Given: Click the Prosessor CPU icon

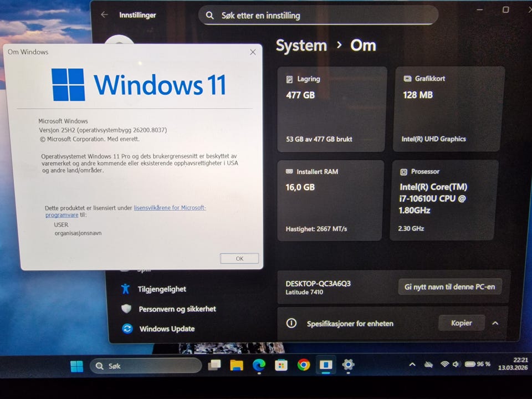Looking at the screenshot, I should [403, 172].
